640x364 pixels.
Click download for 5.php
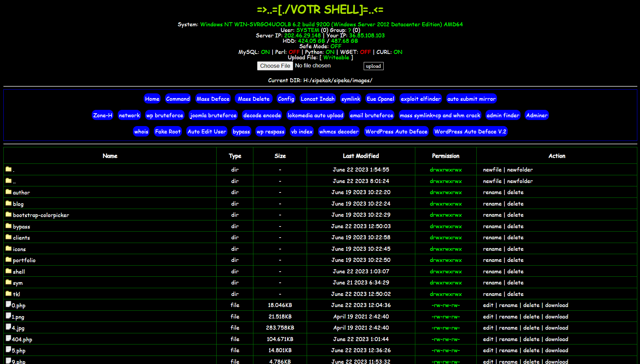point(557,350)
